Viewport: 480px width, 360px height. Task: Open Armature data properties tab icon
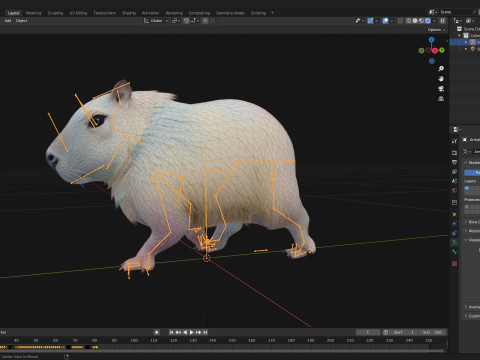(454, 242)
